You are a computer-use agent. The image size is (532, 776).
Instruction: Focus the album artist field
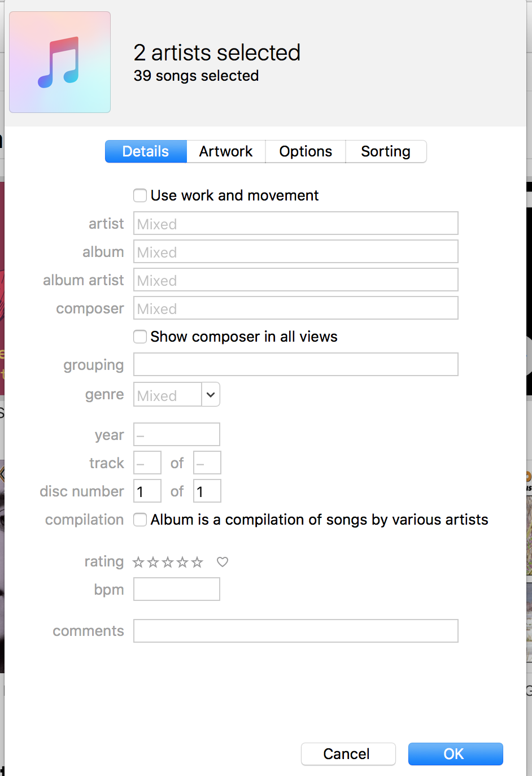(x=295, y=280)
